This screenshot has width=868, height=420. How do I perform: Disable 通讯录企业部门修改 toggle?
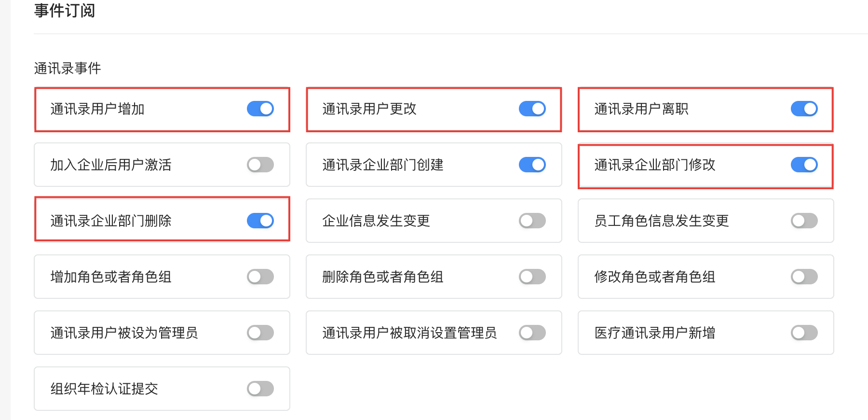click(804, 165)
